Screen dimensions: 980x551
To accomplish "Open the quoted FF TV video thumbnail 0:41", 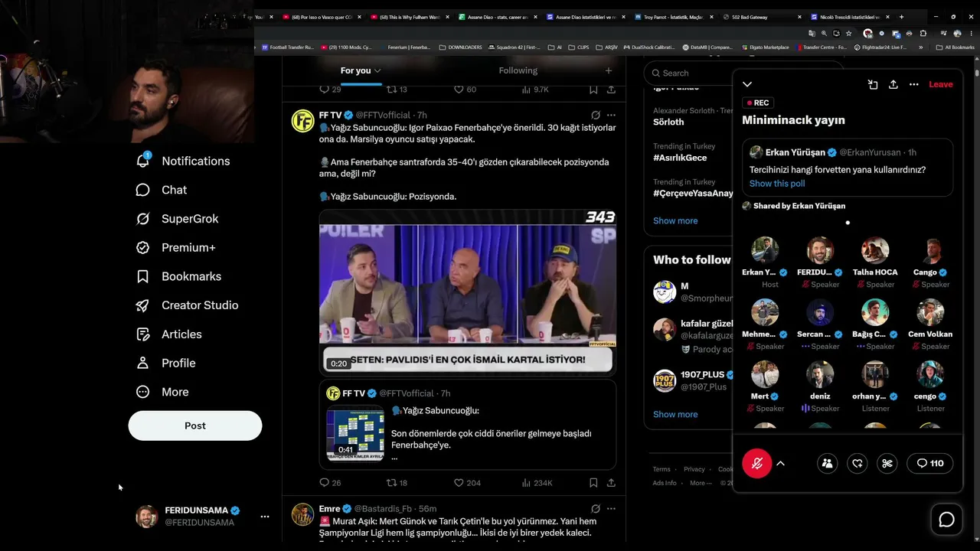I will tap(355, 434).
